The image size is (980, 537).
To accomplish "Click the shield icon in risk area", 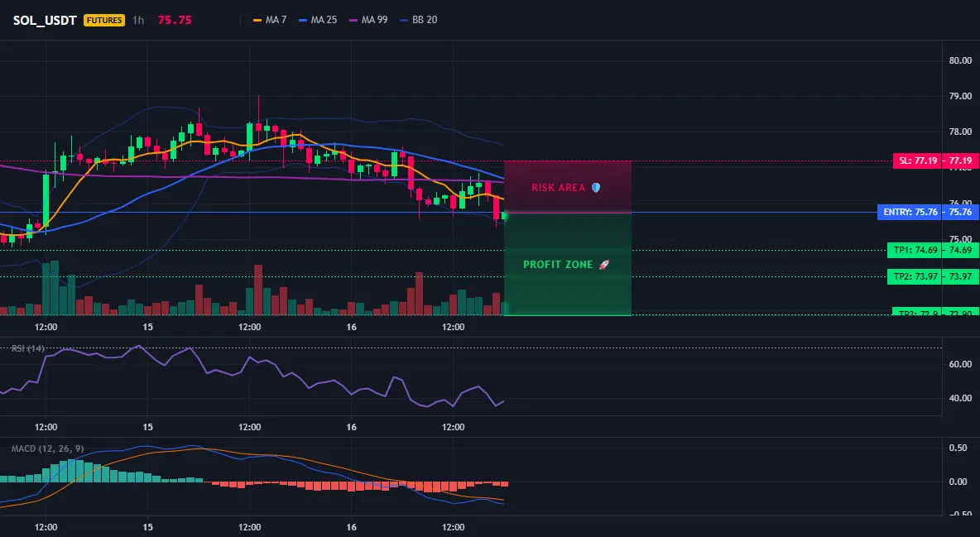I will tap(596, 188).
